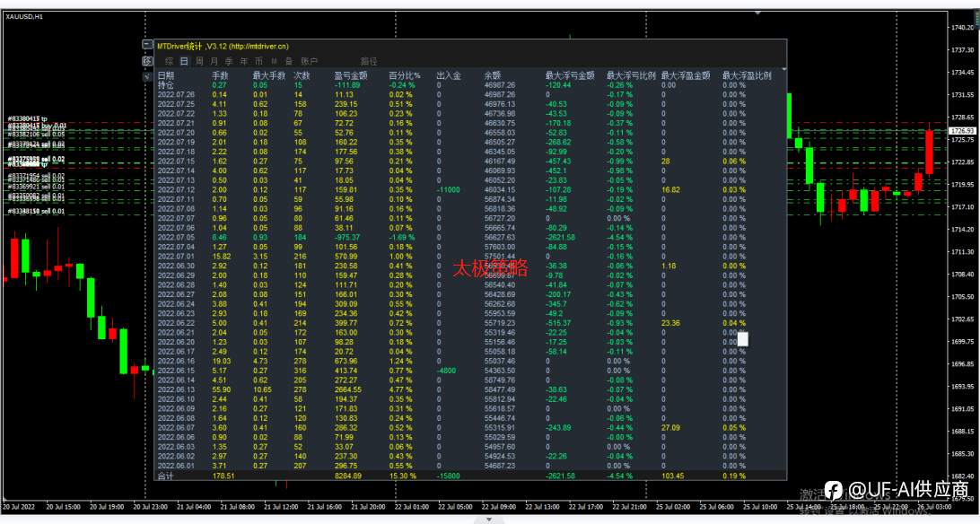This screenshot has height=524, width=980.
Task: Click the 日期 column header
Action: point(166,75)
